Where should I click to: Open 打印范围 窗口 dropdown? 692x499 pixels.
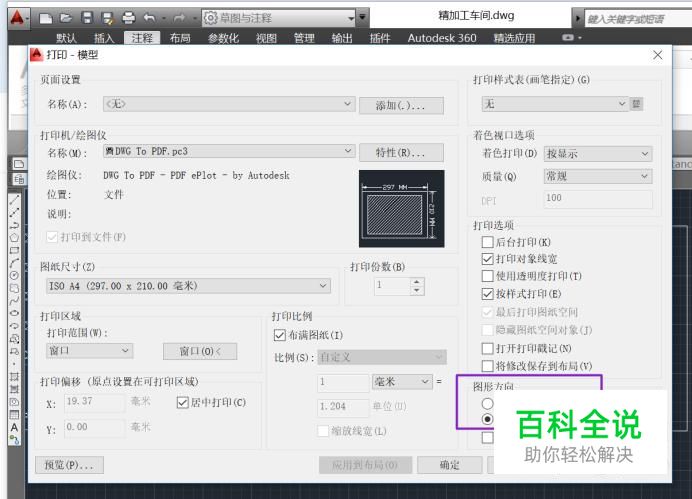[x=89, y=351]
